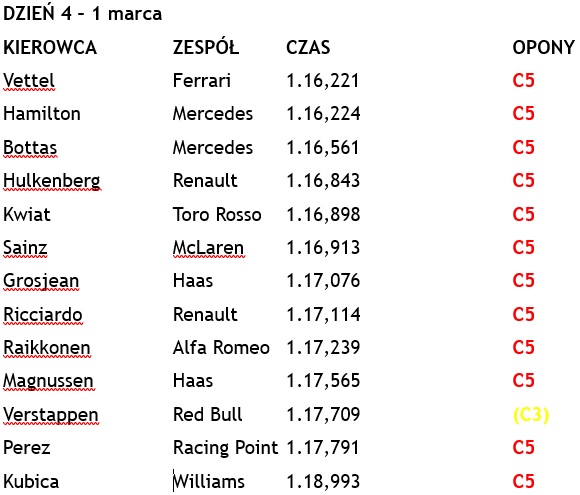This screenshot has height=495, width=580.
Task: Click the underlined word McLaren
Action: [209, 248]
